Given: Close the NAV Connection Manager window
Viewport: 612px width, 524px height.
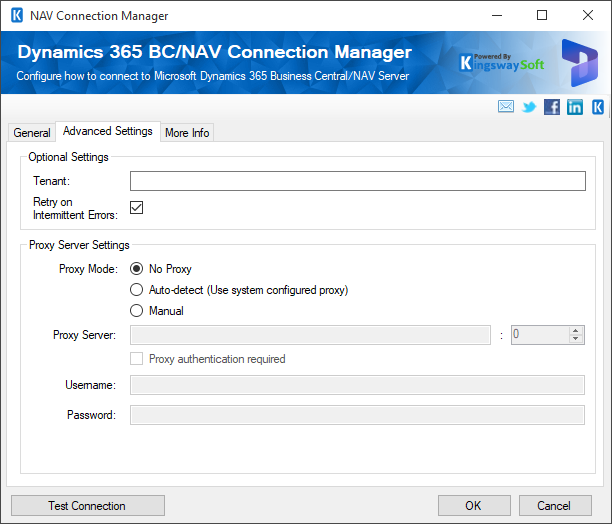Looking at the screenshot, I should tap(588, 16).
